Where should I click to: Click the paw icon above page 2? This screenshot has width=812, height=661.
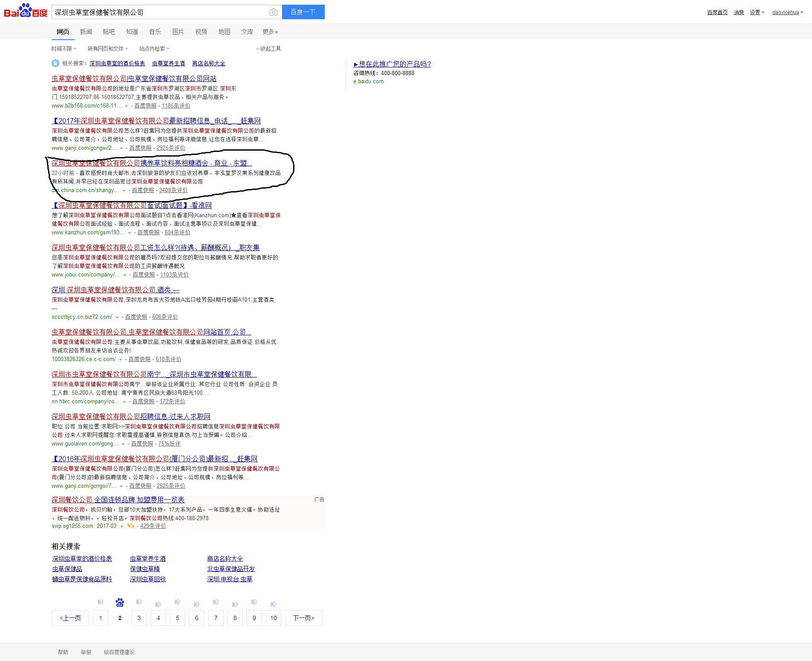tap(120, 603)
